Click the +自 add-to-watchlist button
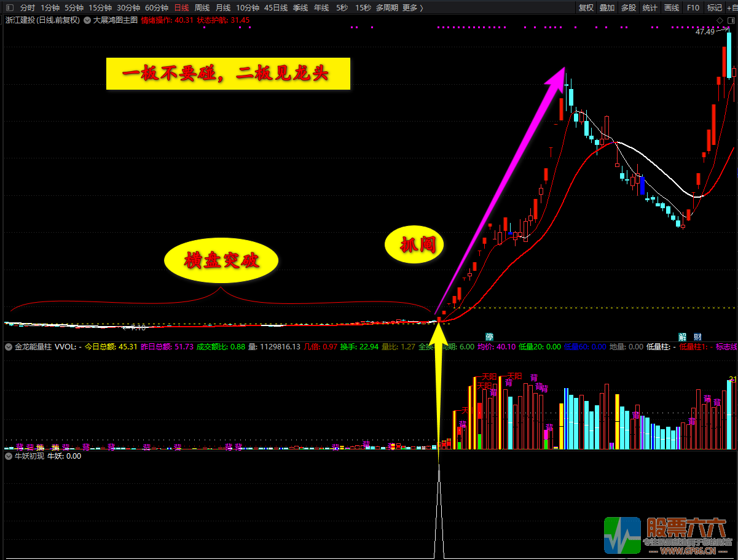Viewport: 738px width, 560px height. 731,8
